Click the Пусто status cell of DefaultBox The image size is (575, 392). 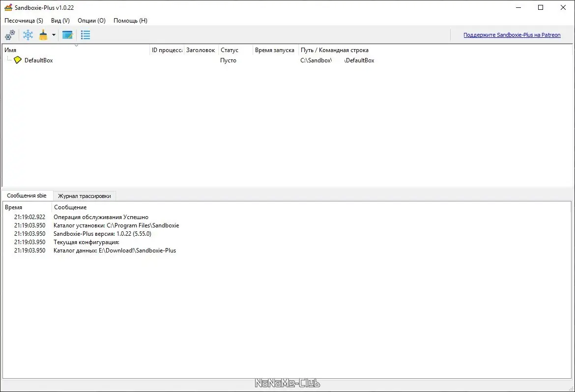(x=228, y=60)
